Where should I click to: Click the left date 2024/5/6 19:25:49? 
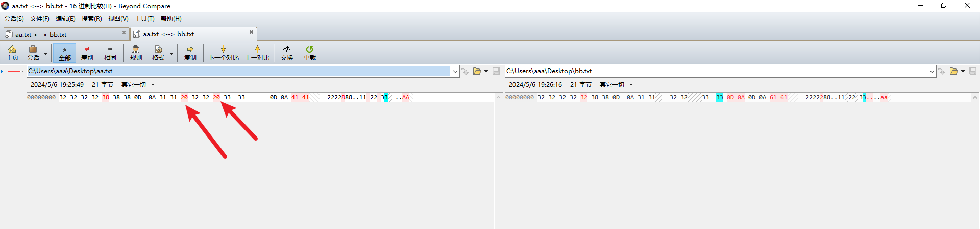[57, 85]
